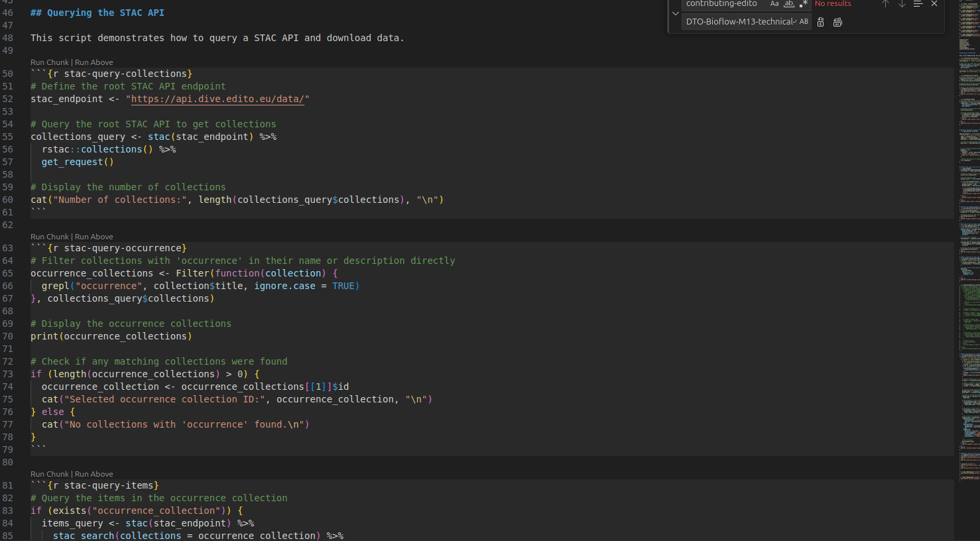Enable the Preserve Case (AB) icon

803,21
